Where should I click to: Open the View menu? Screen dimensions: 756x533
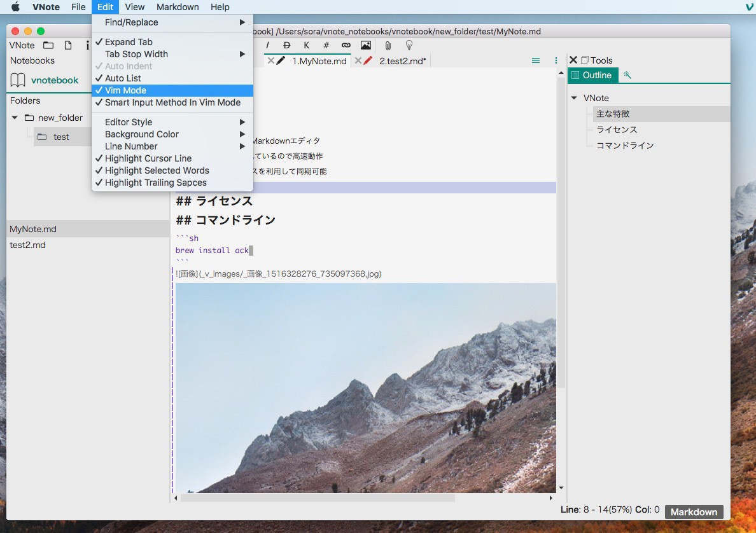[134, 7]
